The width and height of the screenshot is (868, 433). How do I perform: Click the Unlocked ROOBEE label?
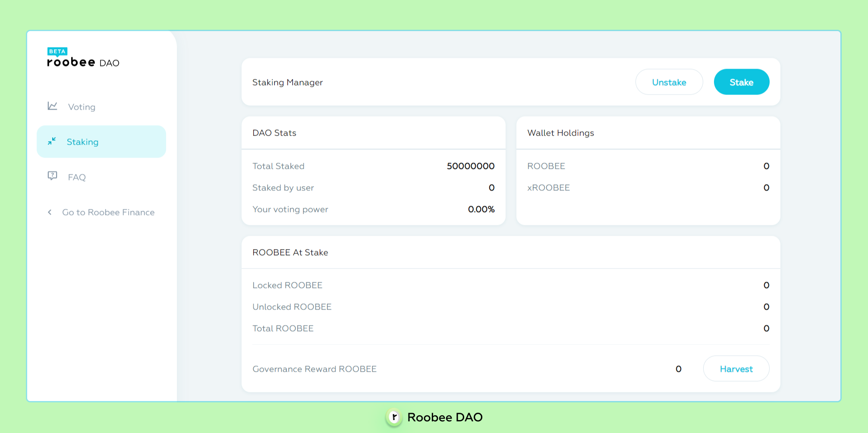(x=292, y=307)
